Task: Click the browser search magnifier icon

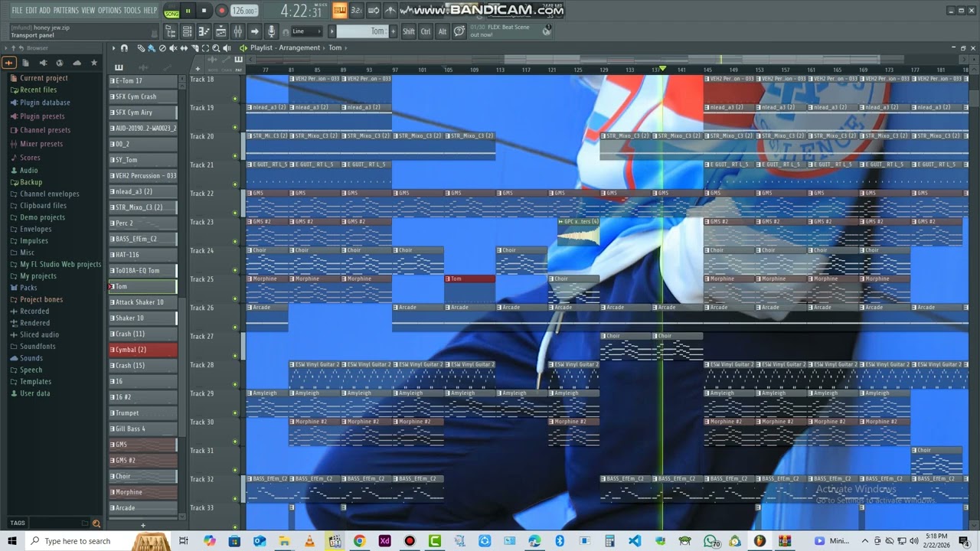Action: 96,523
